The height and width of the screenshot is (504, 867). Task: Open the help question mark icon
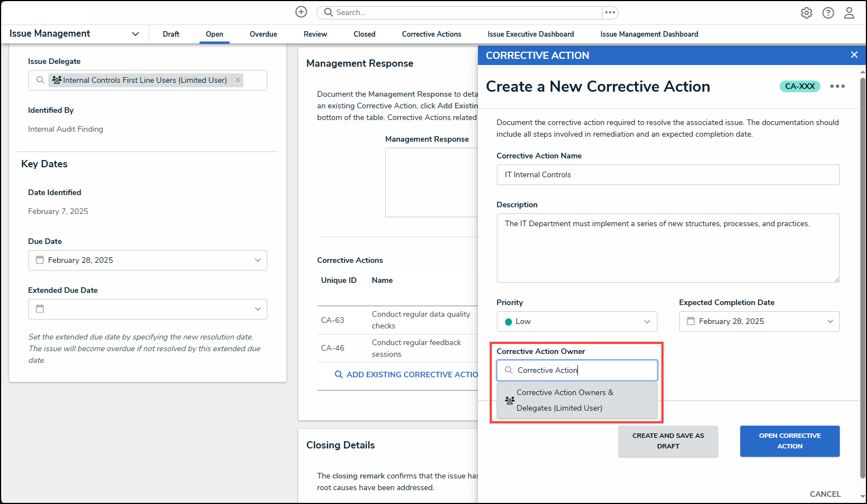(828, 12)
